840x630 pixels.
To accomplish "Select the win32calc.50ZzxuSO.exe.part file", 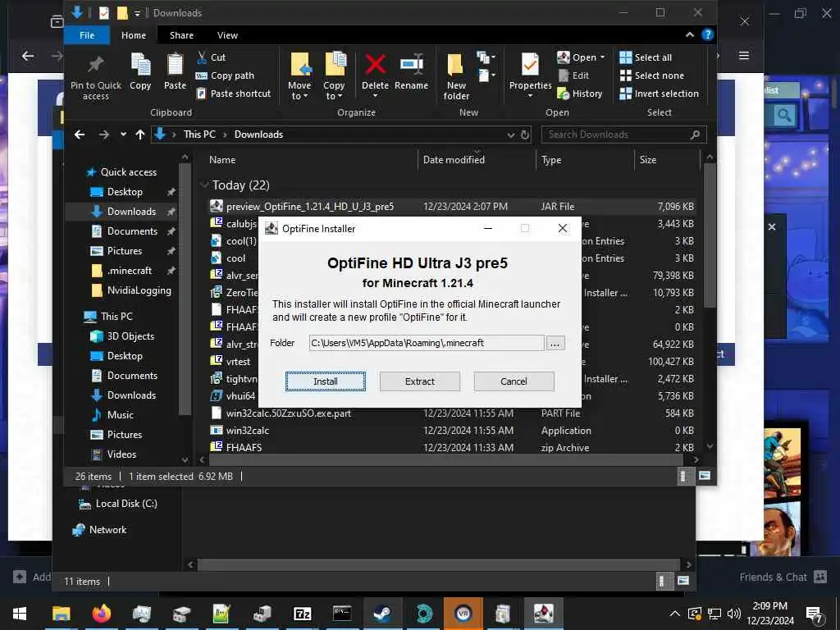I will tap(288, 413).
